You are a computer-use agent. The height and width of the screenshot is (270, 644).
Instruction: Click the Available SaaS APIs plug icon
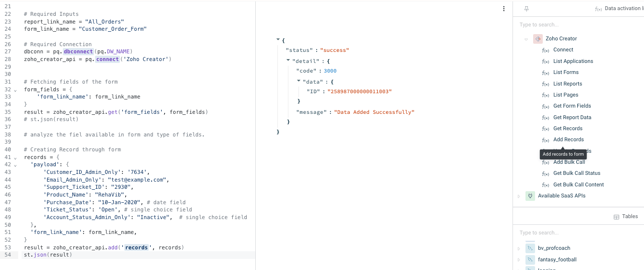[530, 196]
